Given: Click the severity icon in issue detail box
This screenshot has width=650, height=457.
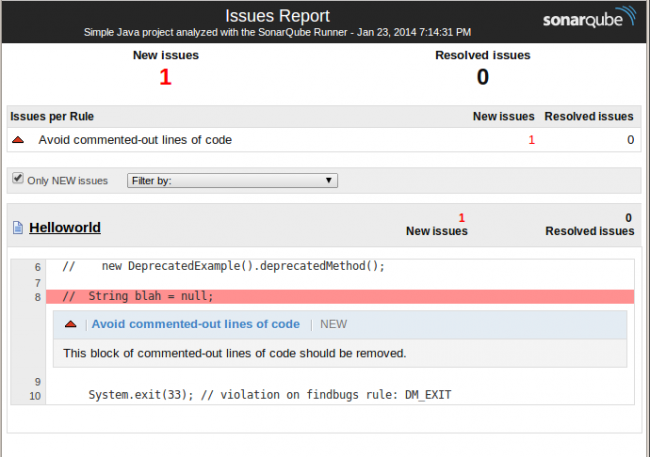Looking at the screenshot, I should 70,324.
